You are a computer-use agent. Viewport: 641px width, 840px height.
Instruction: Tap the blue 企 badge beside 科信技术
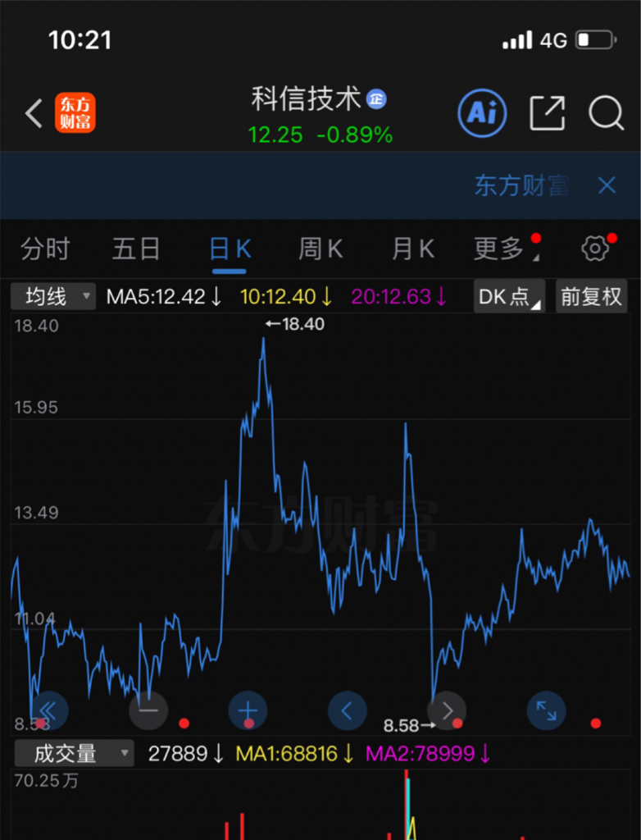pos(376,99)
